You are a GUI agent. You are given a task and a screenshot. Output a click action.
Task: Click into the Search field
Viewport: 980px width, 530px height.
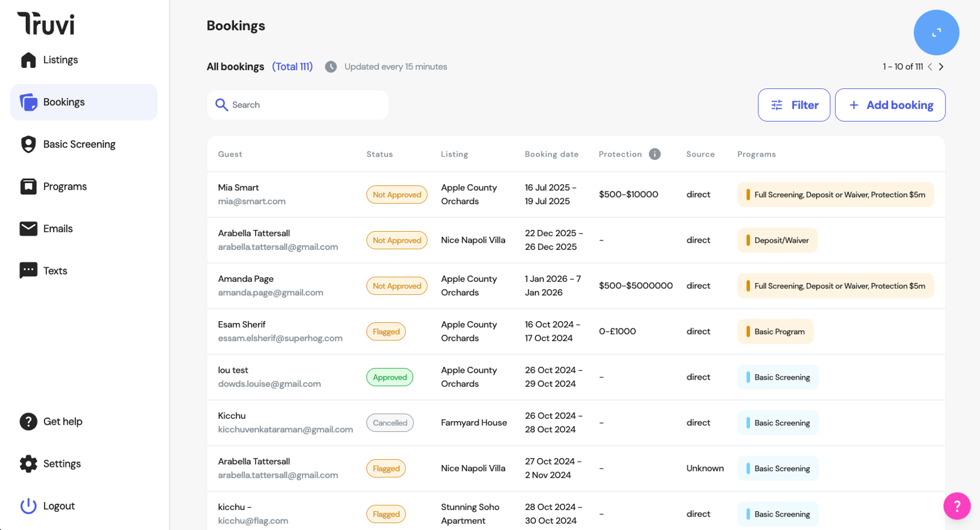click(304, 105)
